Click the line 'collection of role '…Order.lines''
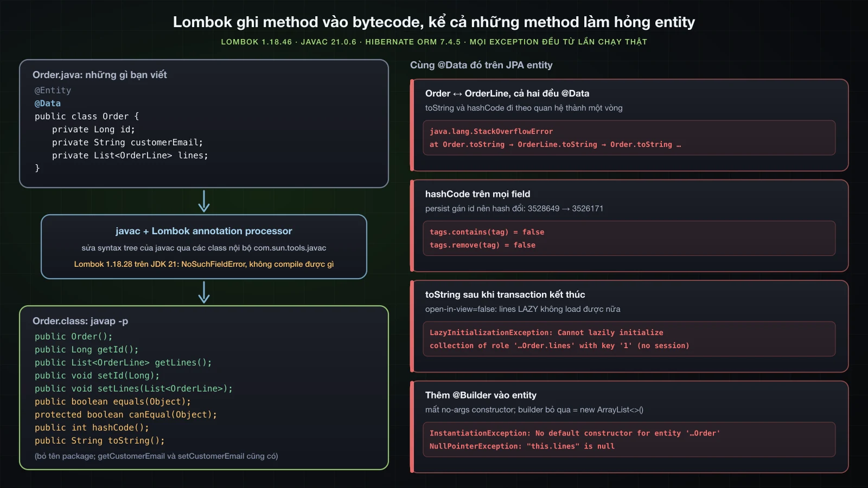The image size is (868, 488). pos(560,345)
